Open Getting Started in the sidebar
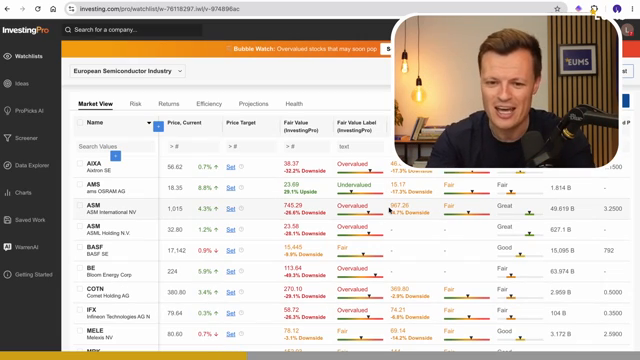The width and height of the screenshot is (640, 360). 28,275
